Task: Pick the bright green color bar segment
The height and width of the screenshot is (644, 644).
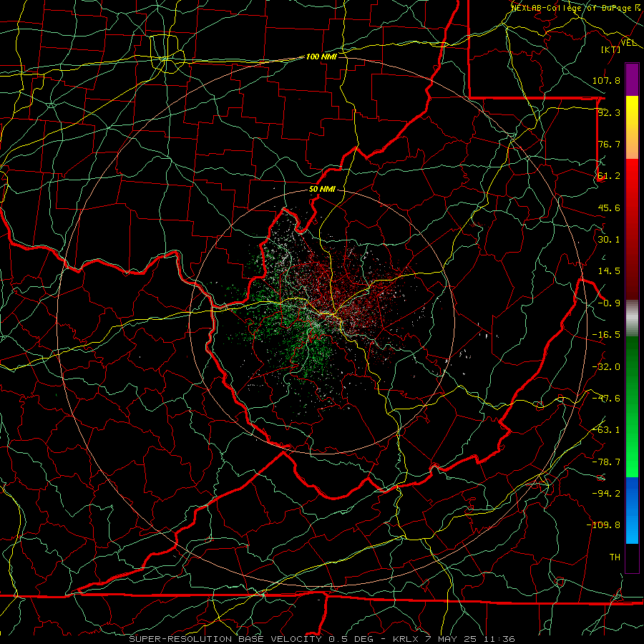Action: coord(632,444)
